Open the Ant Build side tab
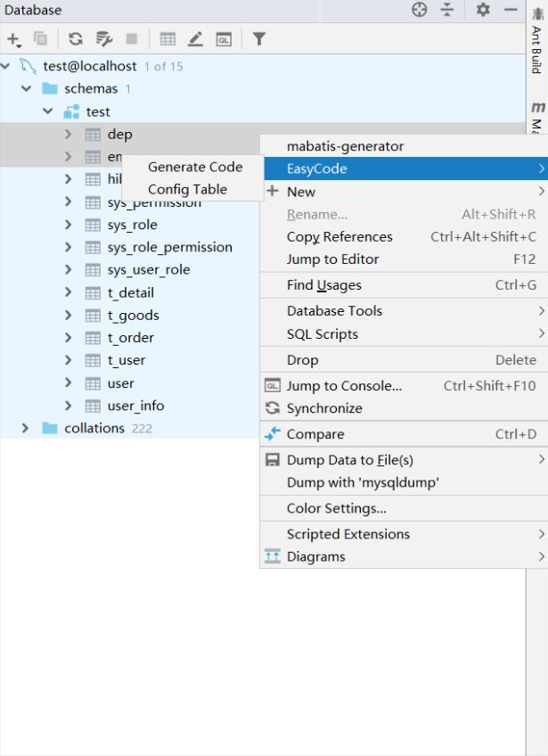The width and height of the screenshot is (548, 756). (x=536, y=49)
